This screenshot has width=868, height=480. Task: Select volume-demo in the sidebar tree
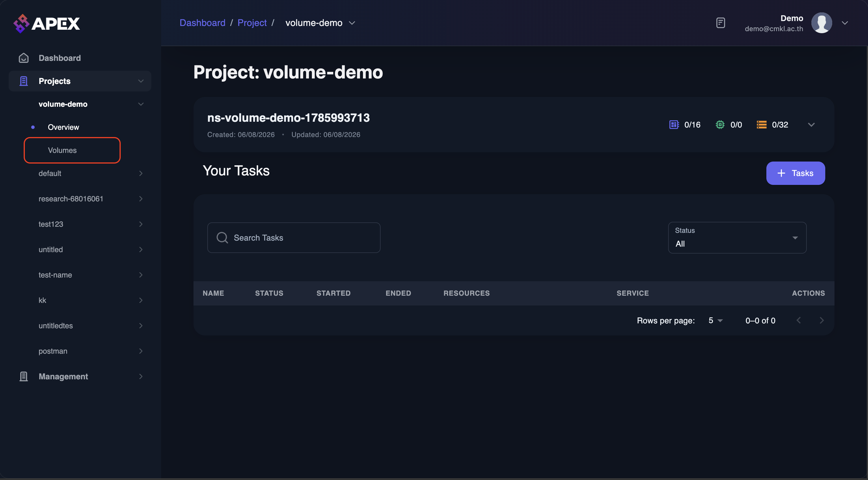click(x=63, y=104)
